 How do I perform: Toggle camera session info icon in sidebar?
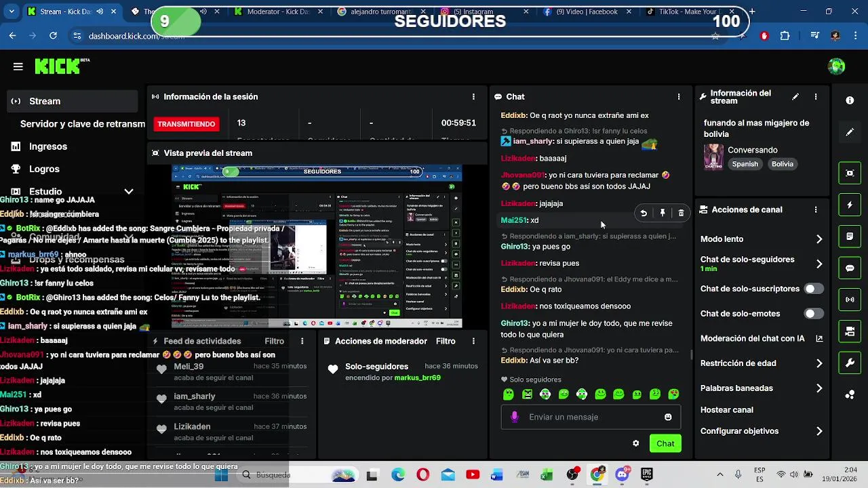[x=850, y=331]
